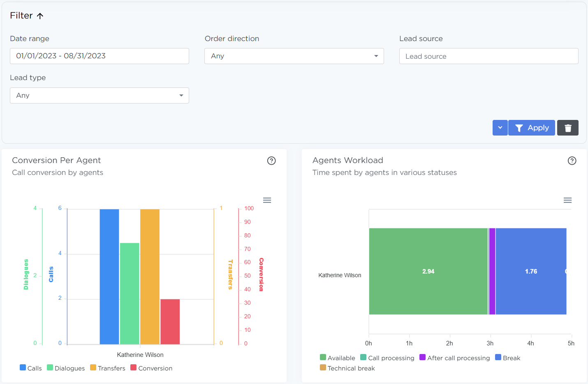The width and height of the screenshot is (588, 384).
Task: Open Conversion Per Agent chart hamburger menu
Action: pyautogui.click(x=267, y=200)
